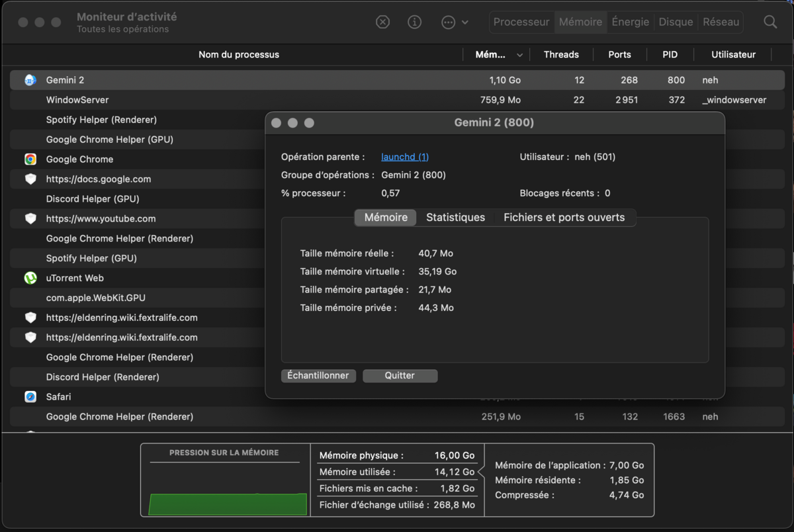Image resolution: width=794 pixels, height=532 pixels.
Task: Toggle sort arrow on Mém... column
Action: 519,55
